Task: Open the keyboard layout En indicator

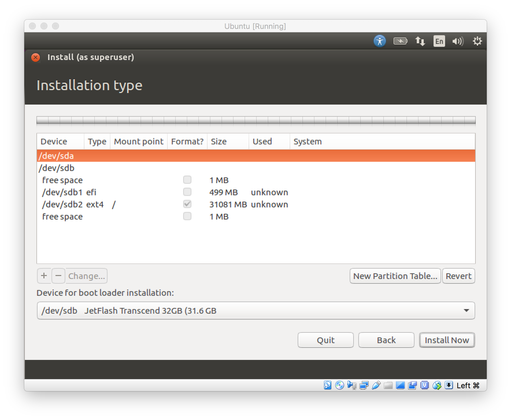Action: [439, 41]
